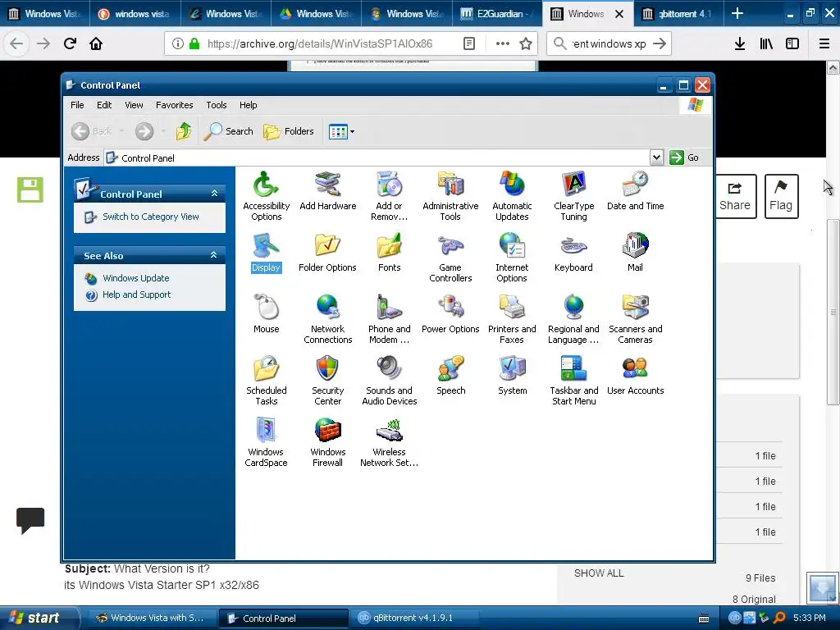Open Administrative Tools

[x=450, y=196]
